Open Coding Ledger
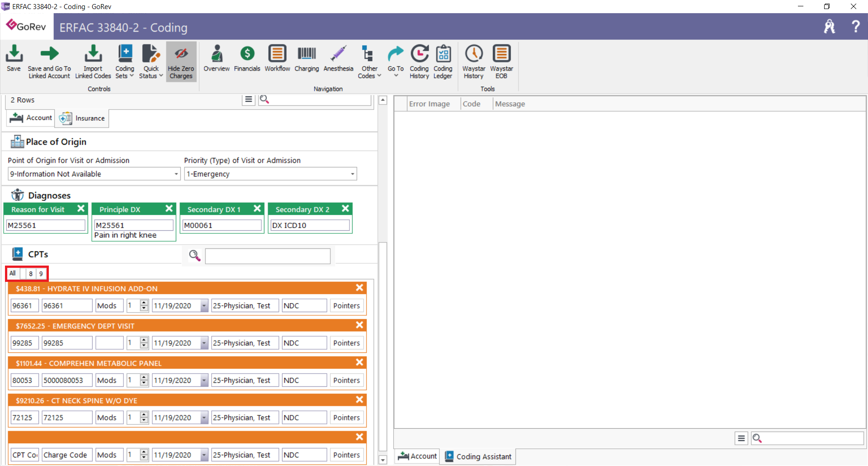Viewport: 868px width, 466px height. pyautogui.click(x=443, y=62)
